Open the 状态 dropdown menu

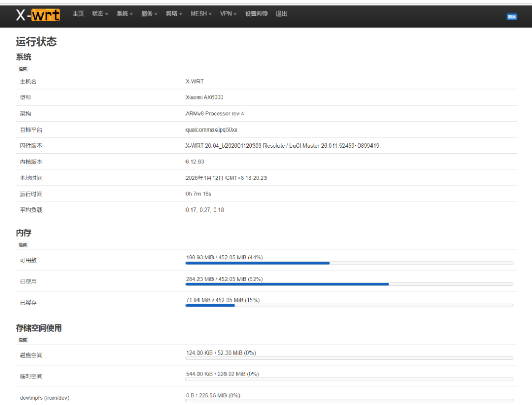point(100,14)
